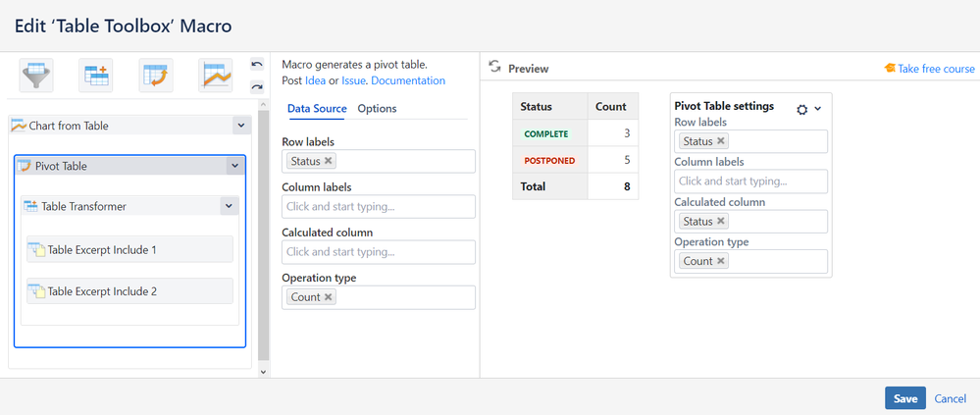Click the Chart from Table toolbar icon
This screenshot has width=980, height=415.
click(x=214, y=76)
